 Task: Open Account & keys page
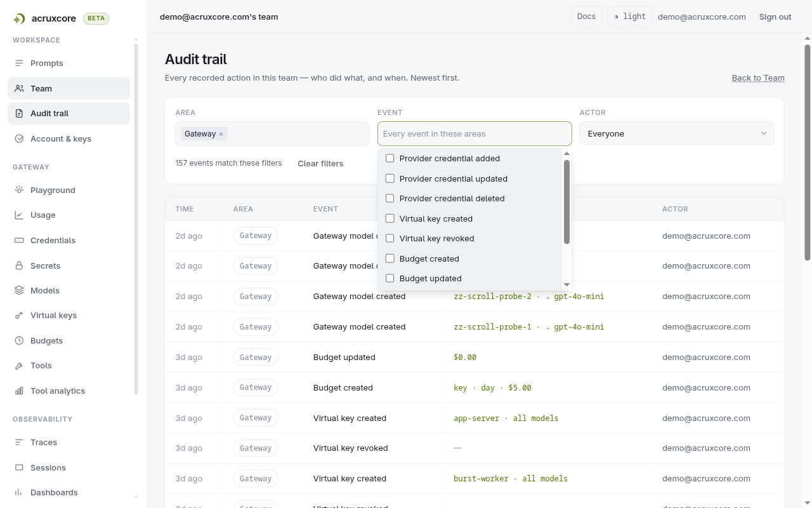69,138
